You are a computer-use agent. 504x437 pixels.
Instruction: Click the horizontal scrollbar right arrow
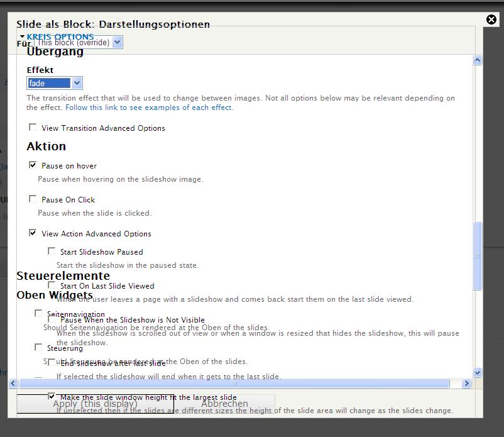466,383
